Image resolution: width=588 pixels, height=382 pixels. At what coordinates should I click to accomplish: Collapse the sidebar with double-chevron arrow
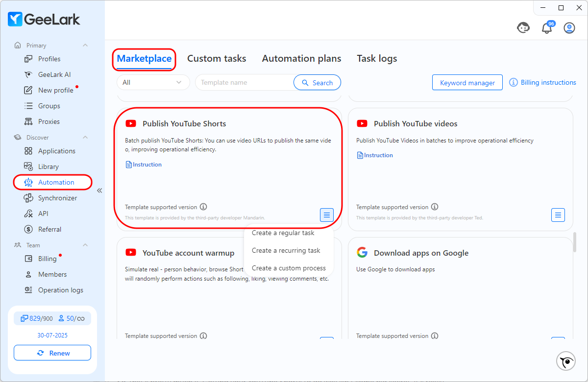(x=99, y=191)
